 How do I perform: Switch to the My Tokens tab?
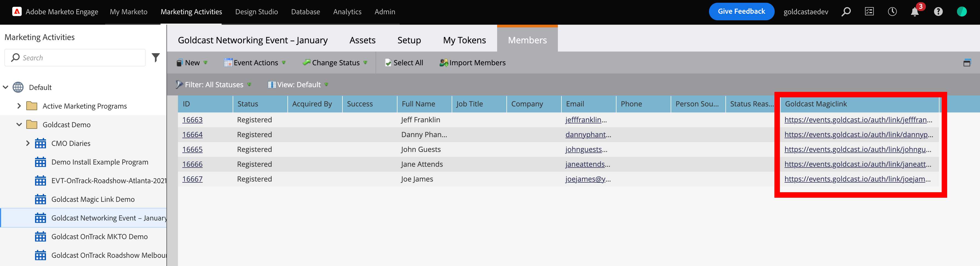click(x=464, y=40)
